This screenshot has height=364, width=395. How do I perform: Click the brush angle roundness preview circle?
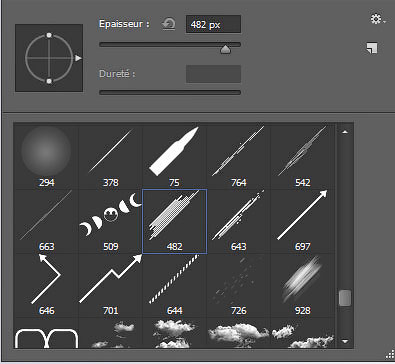(x=49, y=58)
